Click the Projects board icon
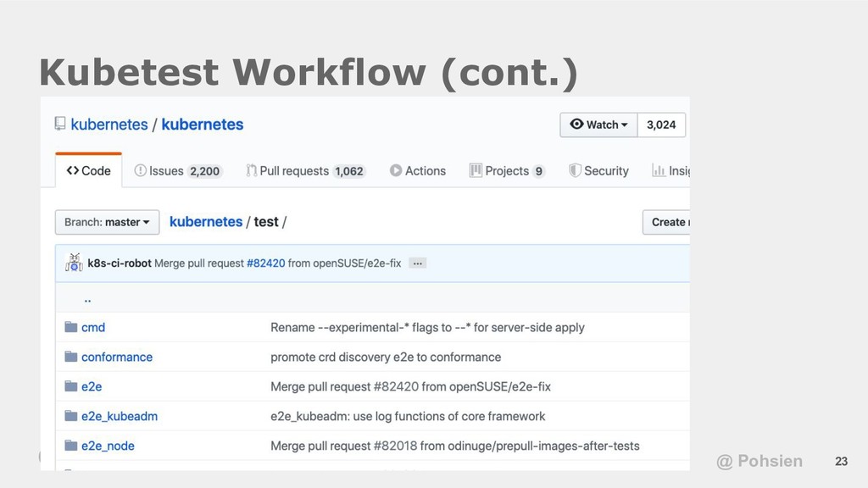The height and width of the screenshot is (488, 868). pyautogui.click(x=476, y=170)
